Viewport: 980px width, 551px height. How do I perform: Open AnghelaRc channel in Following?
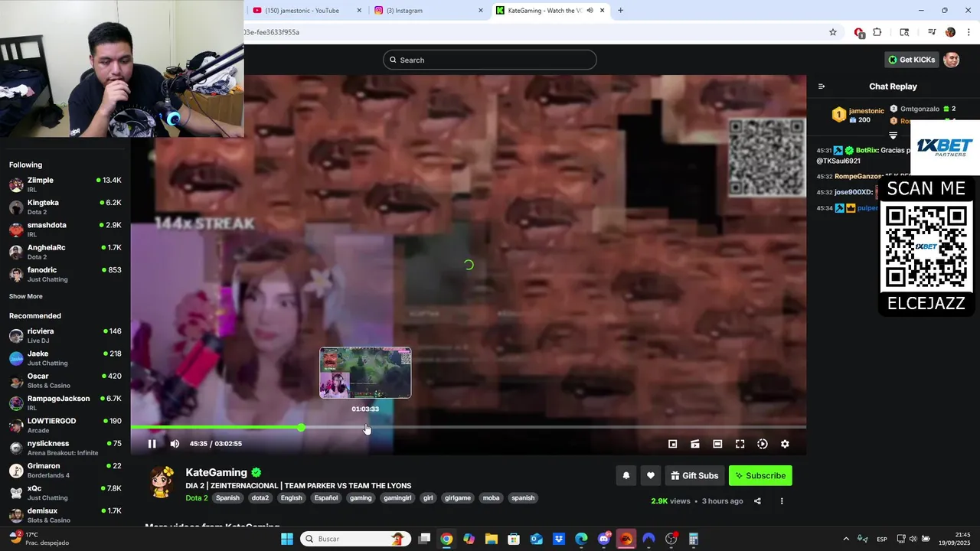point(65,252)
